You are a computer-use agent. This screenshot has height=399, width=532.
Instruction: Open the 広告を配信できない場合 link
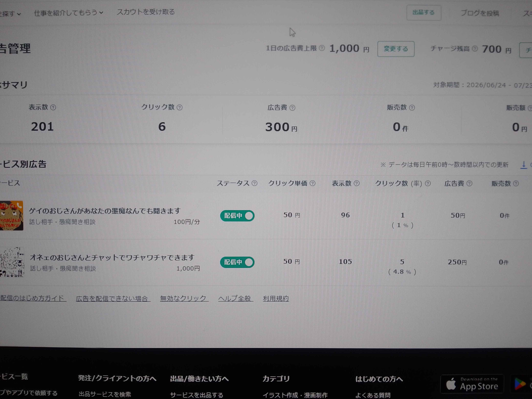point(113,298)
